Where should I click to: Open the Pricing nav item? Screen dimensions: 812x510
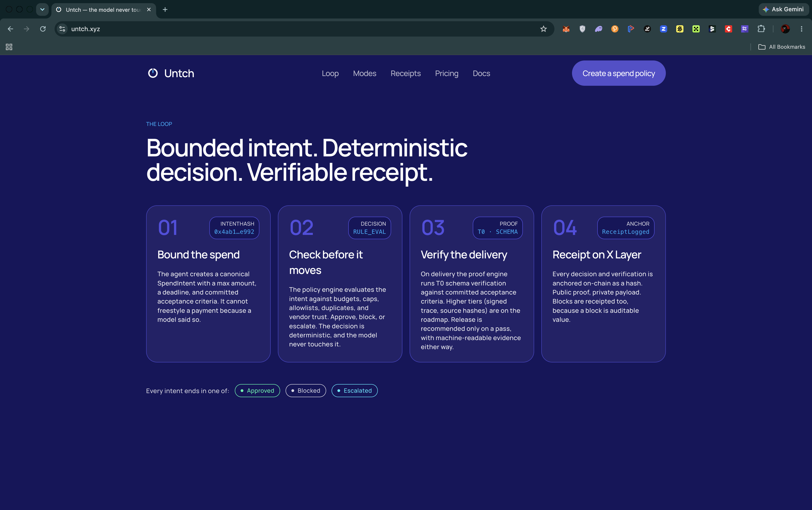click(447, 73)
